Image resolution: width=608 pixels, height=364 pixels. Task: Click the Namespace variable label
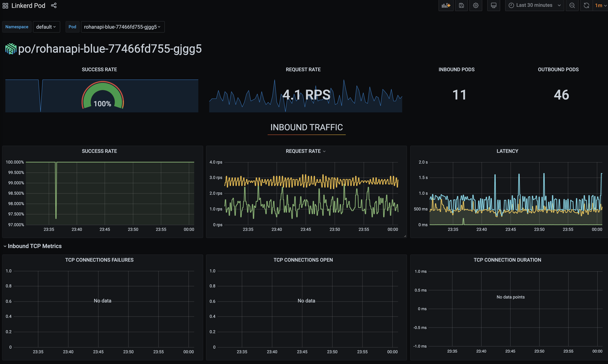pos(17,27)
